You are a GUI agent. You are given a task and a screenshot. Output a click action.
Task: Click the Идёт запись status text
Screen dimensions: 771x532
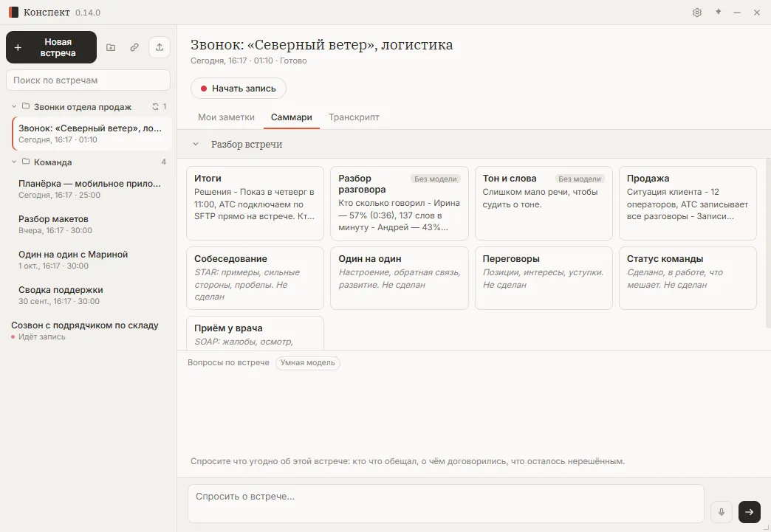pos(42,336)
